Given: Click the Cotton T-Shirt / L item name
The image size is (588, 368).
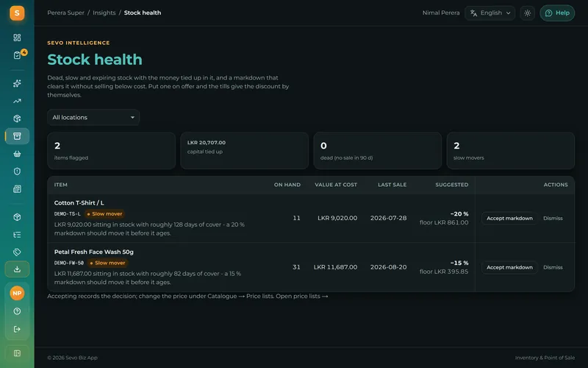Looking at the screenshot, I should tap(79, 203).
